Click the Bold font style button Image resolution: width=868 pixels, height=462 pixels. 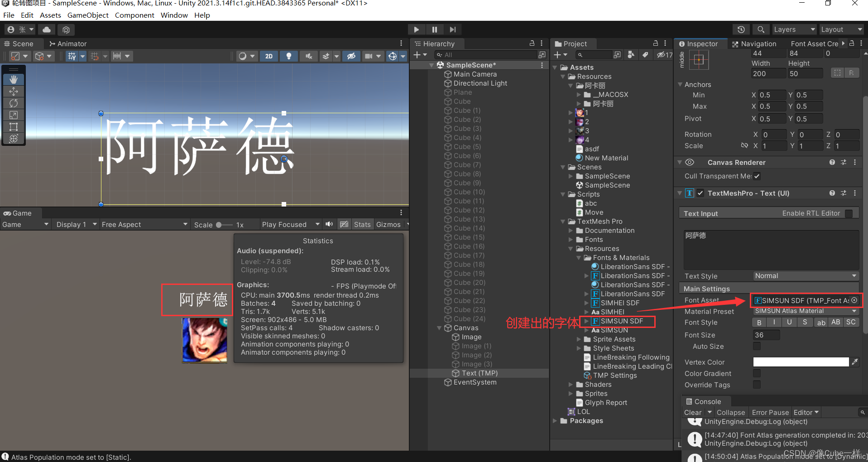click(x=759, y=322)
